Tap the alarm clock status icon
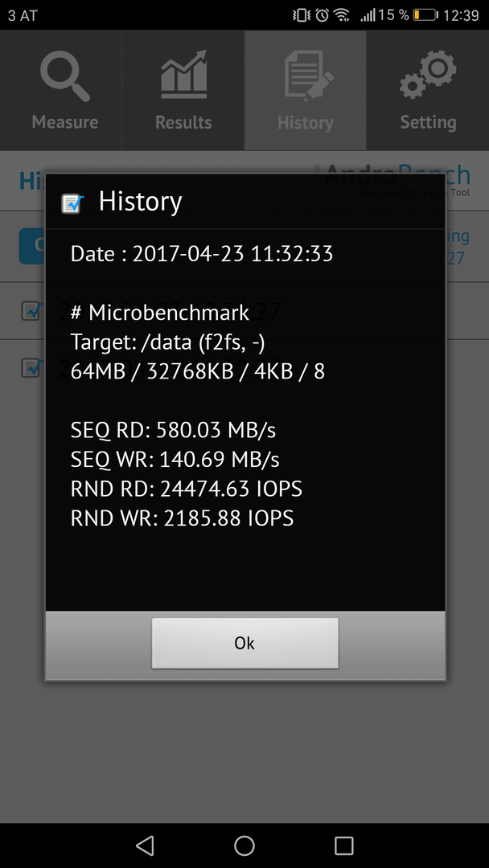 tap(323, 15)
